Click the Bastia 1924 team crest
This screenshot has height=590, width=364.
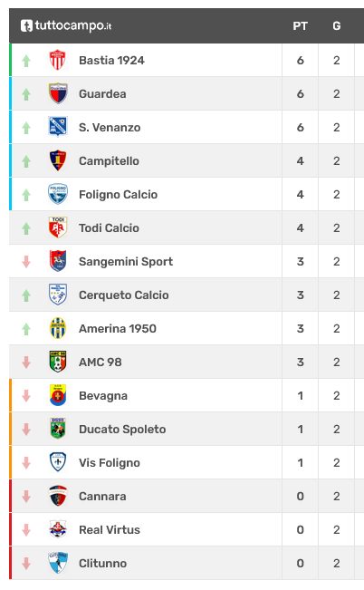pyautogui.click(x=58, y=60)
